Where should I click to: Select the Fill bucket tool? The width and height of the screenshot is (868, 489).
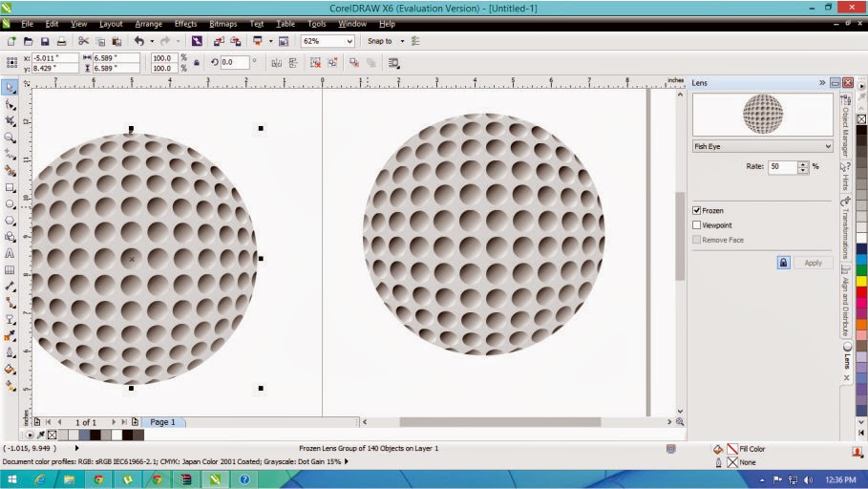(x=10, y=369)
